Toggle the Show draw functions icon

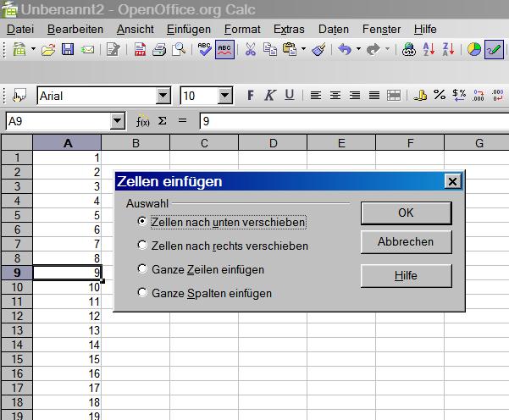tap(494, 50)
